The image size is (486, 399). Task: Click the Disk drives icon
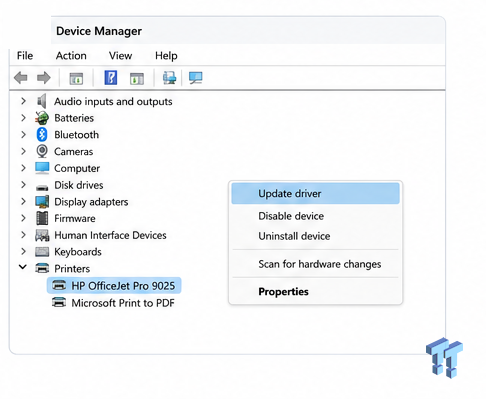[x=42, y=187]
